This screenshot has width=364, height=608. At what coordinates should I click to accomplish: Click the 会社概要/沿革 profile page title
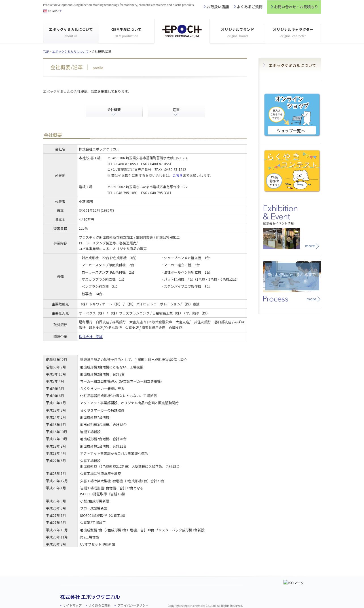77,68
